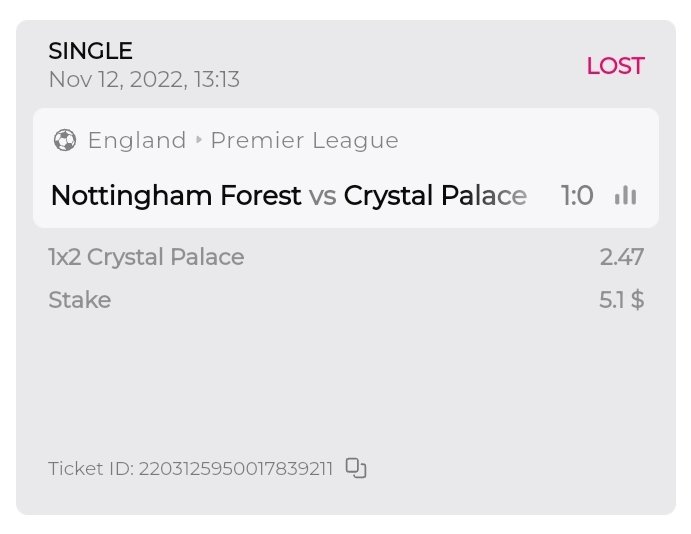Click the arrow between England and Premier League

click(x=198, y=141)
